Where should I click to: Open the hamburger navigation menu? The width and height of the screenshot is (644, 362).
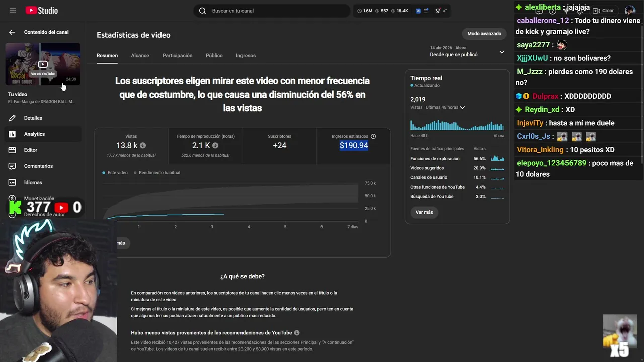pyautogui.click(x=13, y=11)
